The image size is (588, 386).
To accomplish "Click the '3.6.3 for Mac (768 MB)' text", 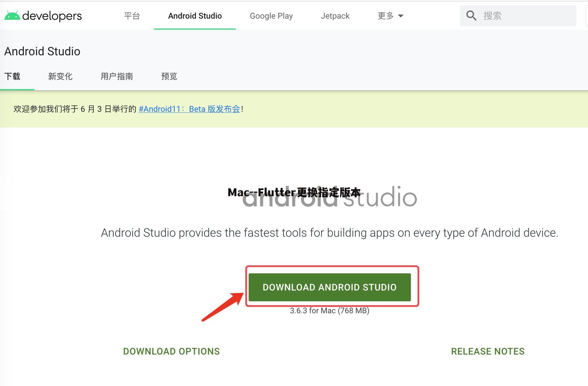I will [329, 311].
